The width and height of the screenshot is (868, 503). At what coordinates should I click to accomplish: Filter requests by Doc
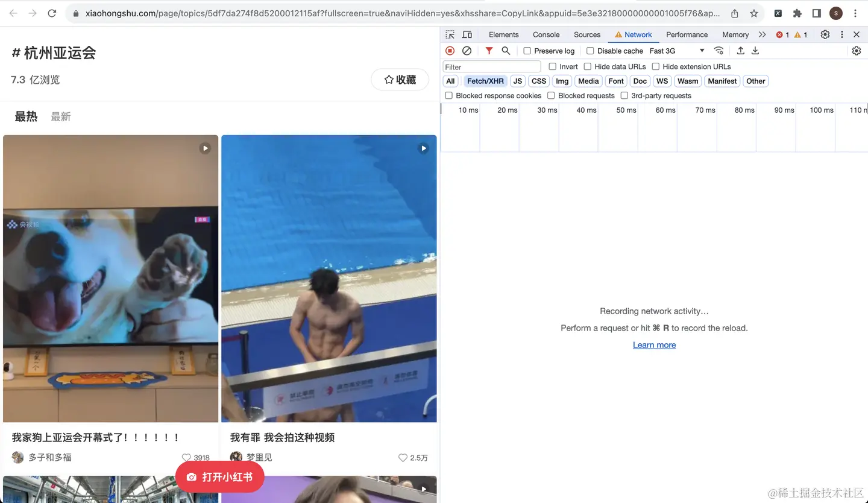[x=640, y=81]
